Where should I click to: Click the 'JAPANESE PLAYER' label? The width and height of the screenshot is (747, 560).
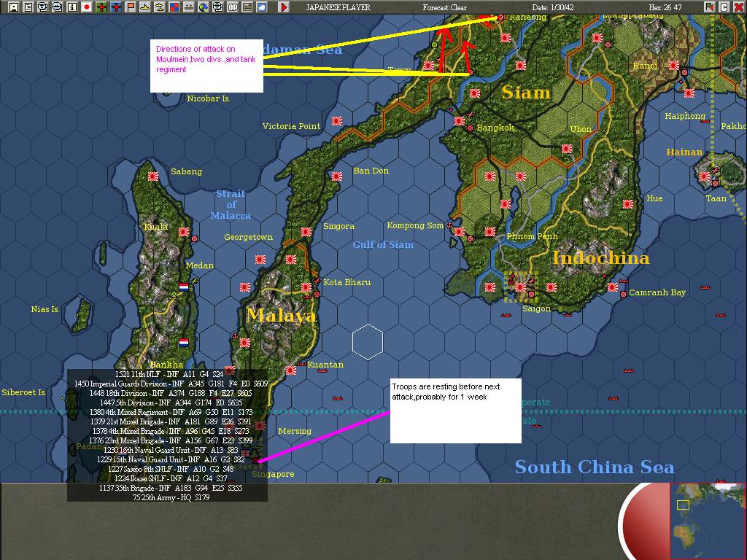tap(338, 7)
